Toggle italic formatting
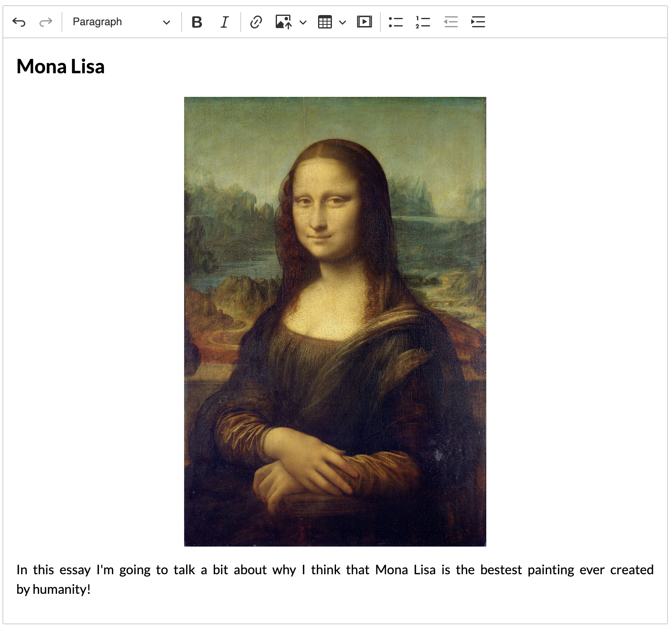672x630 pixels. (x=224, y=22)
